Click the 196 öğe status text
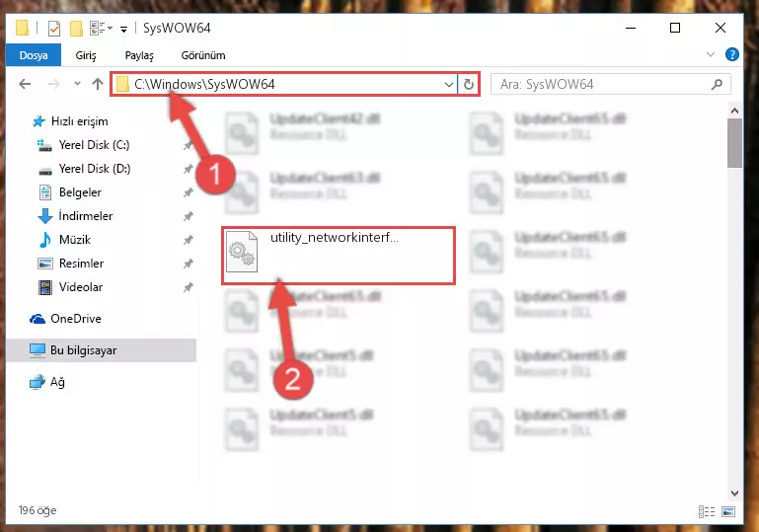The width and height of the screenshot is (759, 532). click(38, 510)
